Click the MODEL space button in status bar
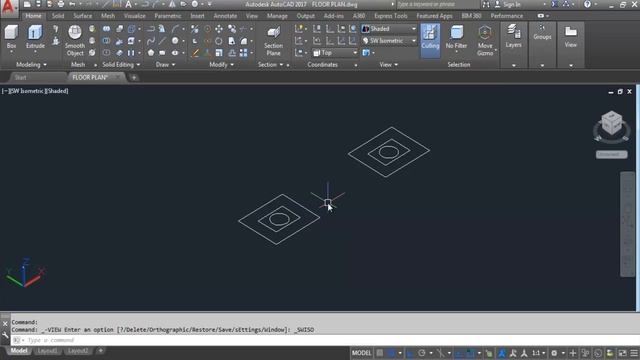 362,353
